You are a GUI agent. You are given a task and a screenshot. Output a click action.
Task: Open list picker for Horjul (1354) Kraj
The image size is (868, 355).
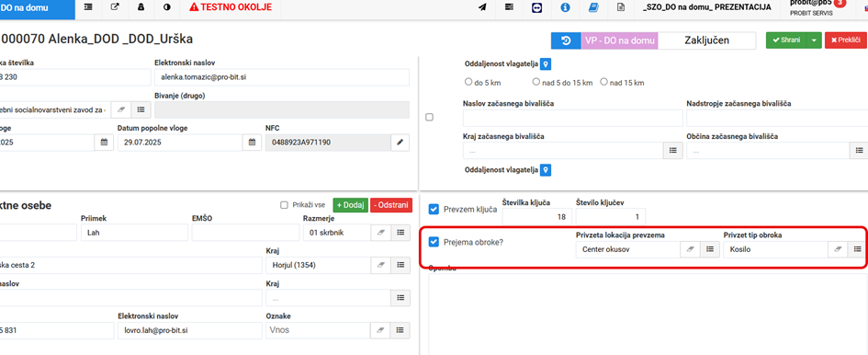pyautogui.click(x=400, y=266)
